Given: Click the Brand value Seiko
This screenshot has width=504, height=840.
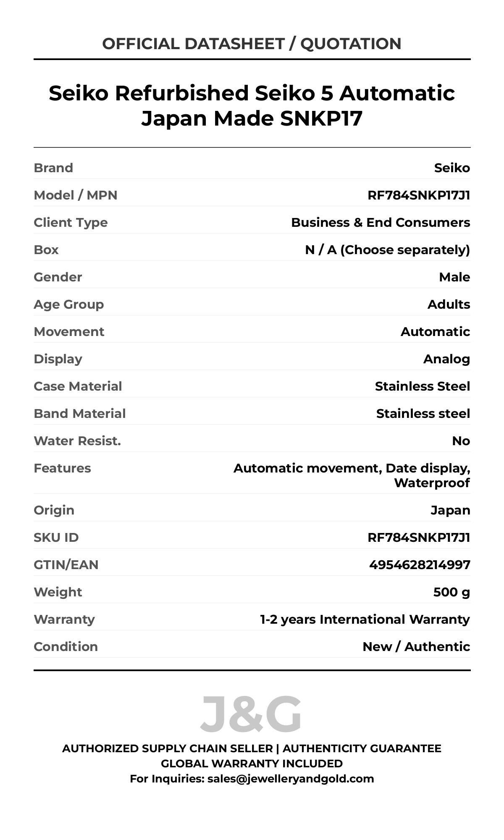Looking at the screenshot, I should [451, 168].
